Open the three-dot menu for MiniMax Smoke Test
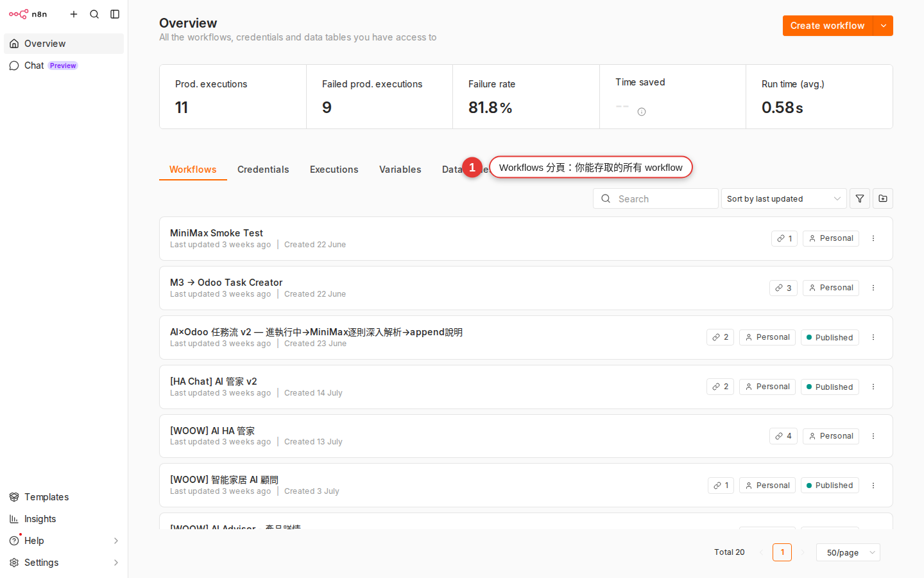Screen dimensions: 924x578 coord(873,238)
